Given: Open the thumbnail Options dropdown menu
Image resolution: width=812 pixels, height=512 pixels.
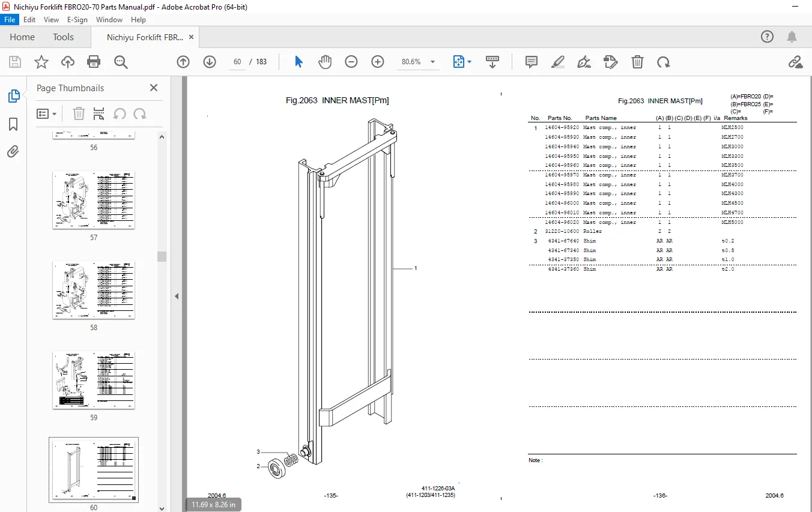Looking at the screenshot, I should pyautogui.click(x=47, y=113).
